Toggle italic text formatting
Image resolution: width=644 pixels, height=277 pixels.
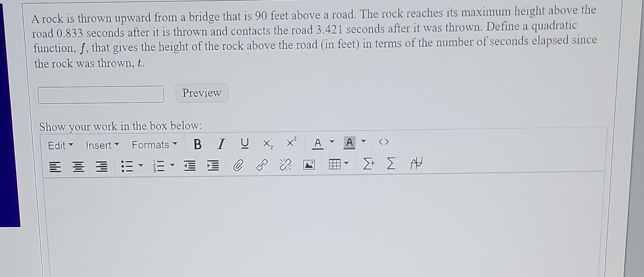tap(221, 144)
